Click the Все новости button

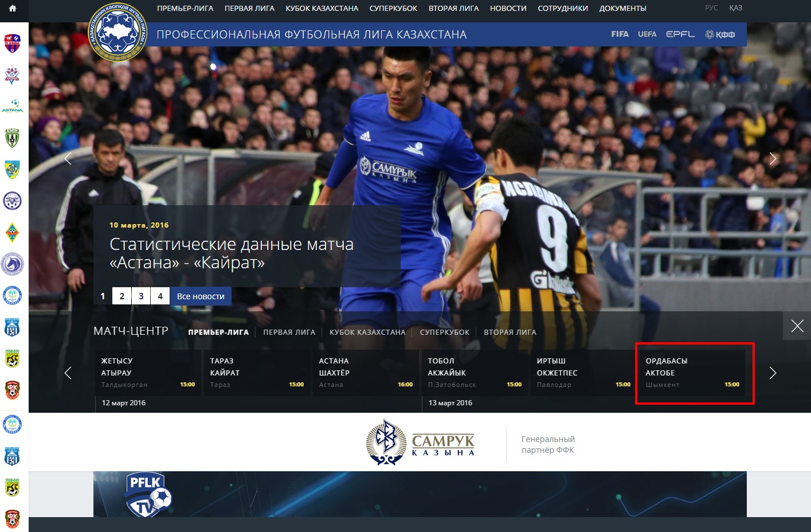coord(201,296)
